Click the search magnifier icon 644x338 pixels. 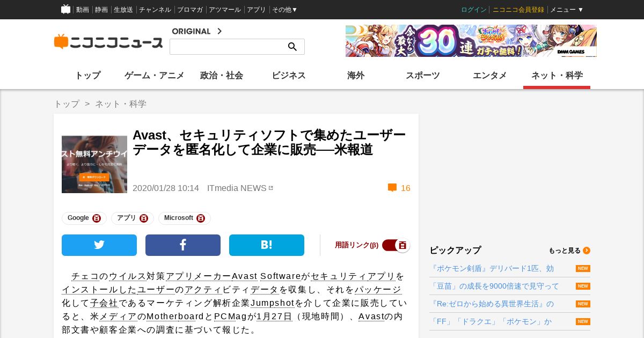(x=292, y=47)
